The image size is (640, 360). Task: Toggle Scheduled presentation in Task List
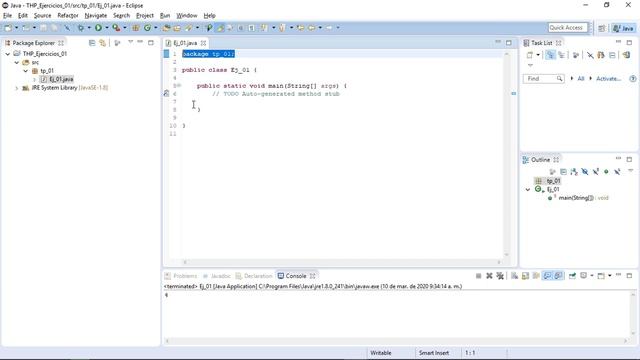point(562,55)
